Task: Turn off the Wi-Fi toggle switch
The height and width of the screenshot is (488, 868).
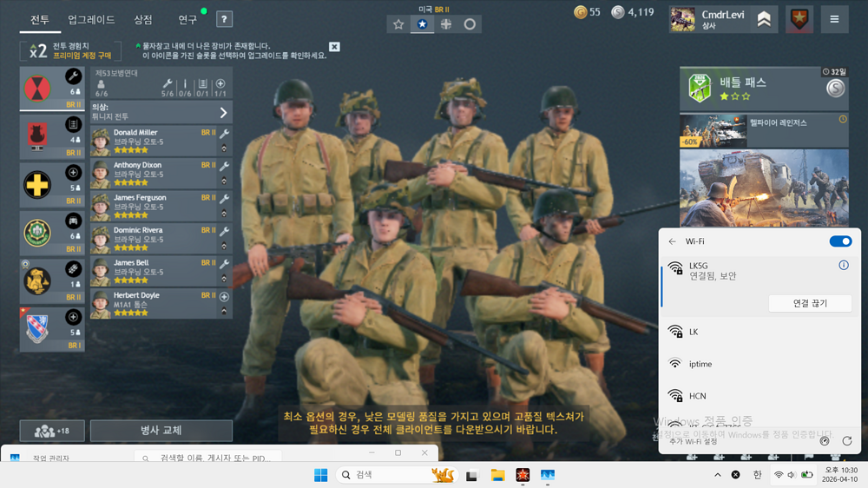Action: (x=840, y=241)
